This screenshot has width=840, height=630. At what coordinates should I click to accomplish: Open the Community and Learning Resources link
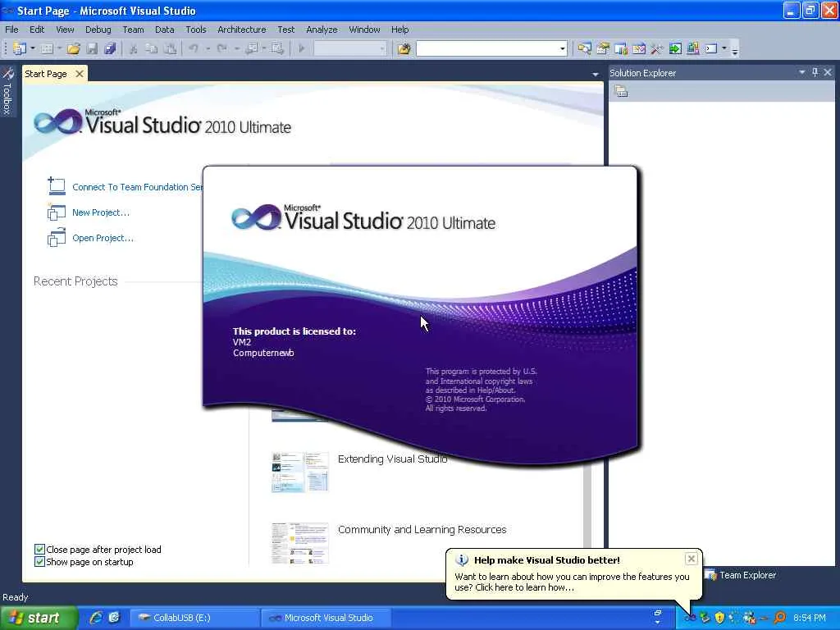pyautogui.click(x=422, y=530)
